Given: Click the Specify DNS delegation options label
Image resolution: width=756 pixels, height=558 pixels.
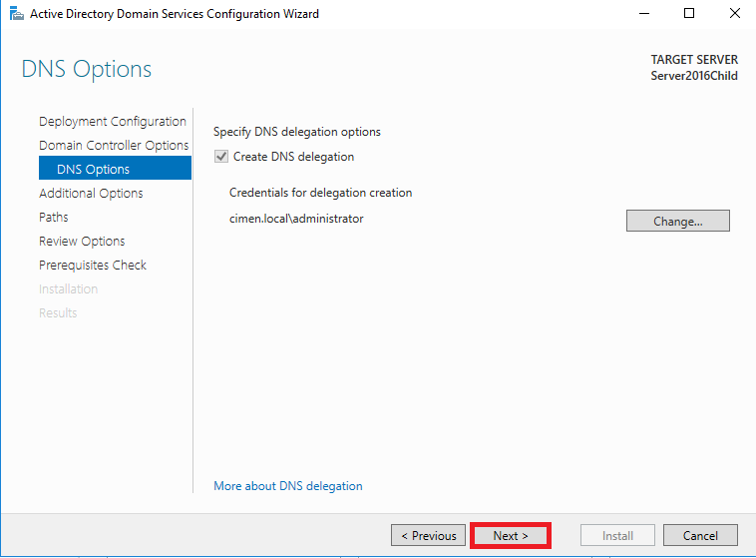Looking at the screenshot, I should coord(297,132).
